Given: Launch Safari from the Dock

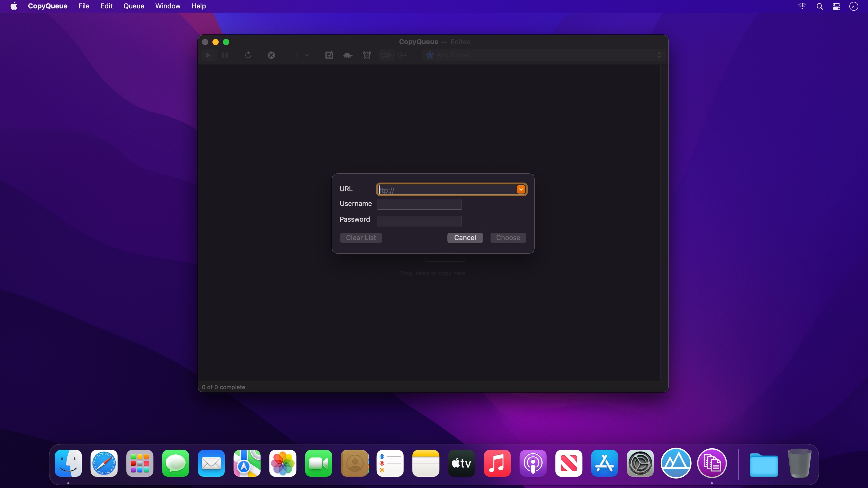Looking at the screenshot, I should (x=104, y=463).
